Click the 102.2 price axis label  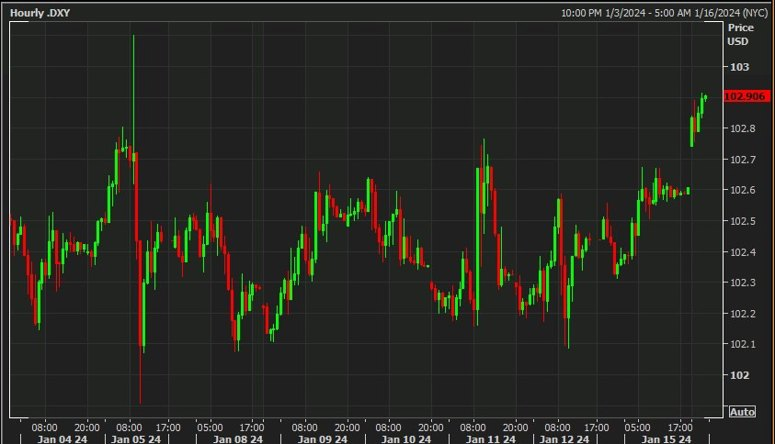tap(743, 313)
